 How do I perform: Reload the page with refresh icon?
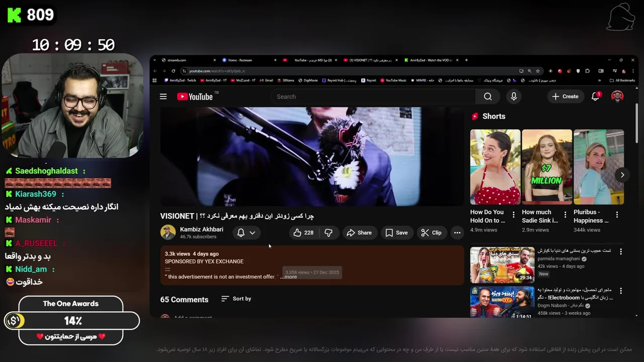coord(174,71)
